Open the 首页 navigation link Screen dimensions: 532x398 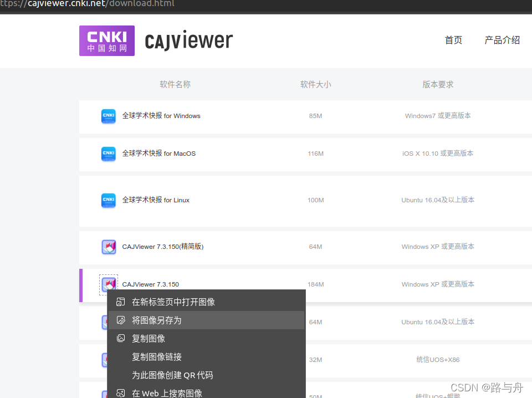(453, 40)
